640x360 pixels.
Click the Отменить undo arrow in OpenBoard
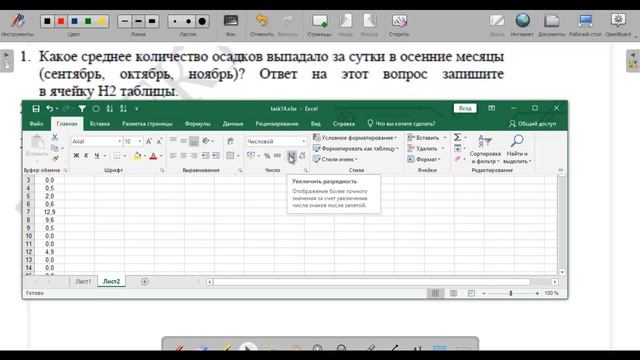pos(262,20)
